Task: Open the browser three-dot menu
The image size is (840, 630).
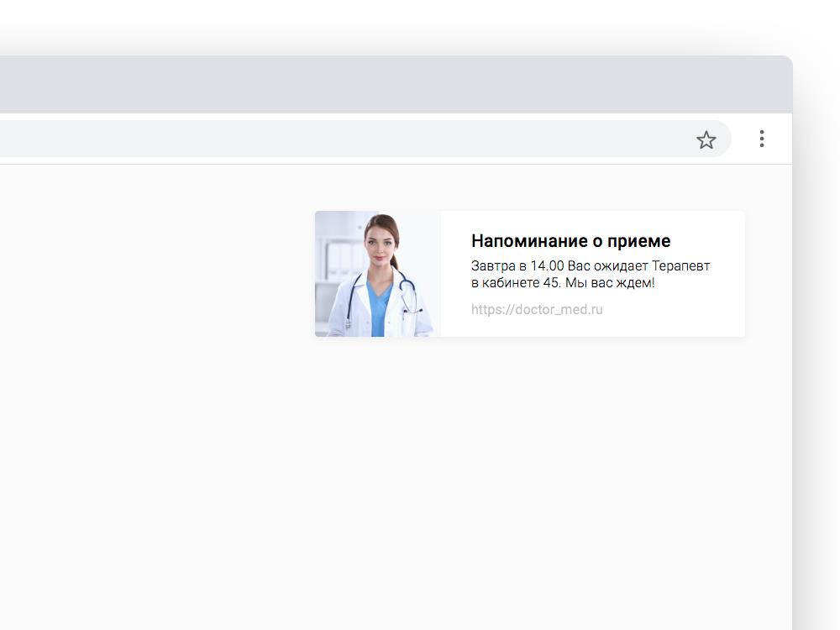Action: click(761, 139)
